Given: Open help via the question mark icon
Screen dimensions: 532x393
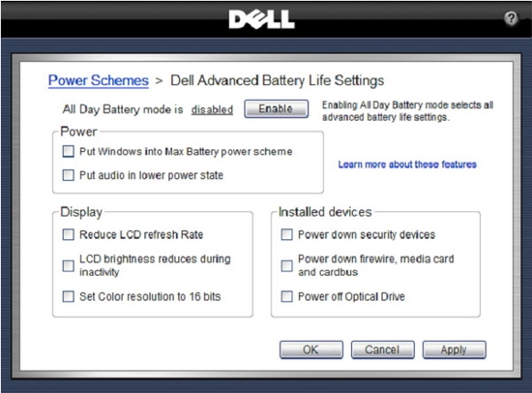Looking at the screenshot, I should coord(511,18).
